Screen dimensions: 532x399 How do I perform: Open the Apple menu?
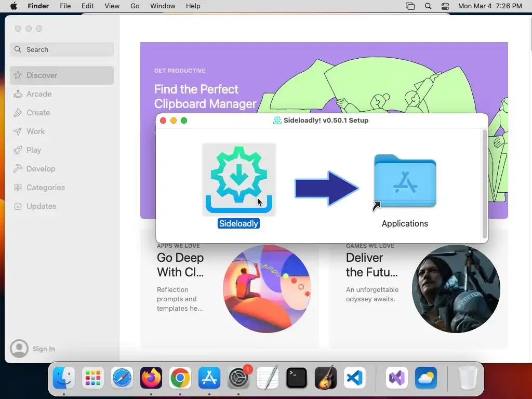(x=14, y=6)
